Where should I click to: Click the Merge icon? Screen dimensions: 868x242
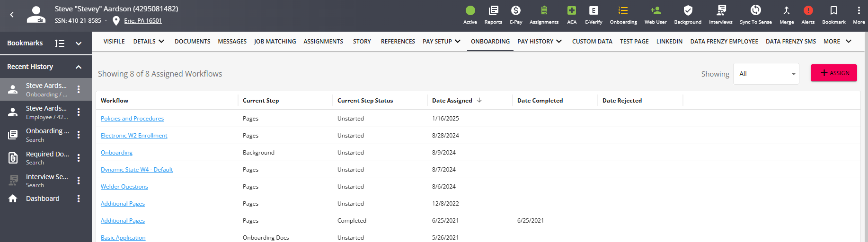pyautogui.click(x=787, y=11)
